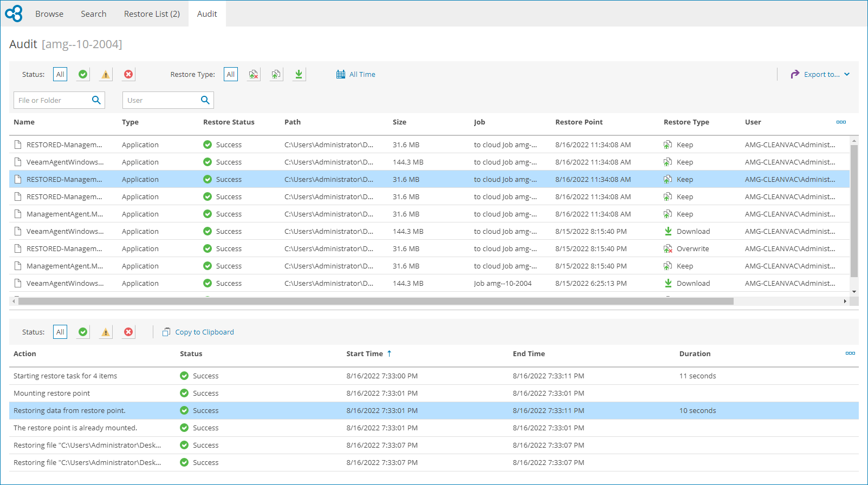Click the app logo icon in the top bar
868x485 pixels.
pyautogui.click(x=14, y=14)
